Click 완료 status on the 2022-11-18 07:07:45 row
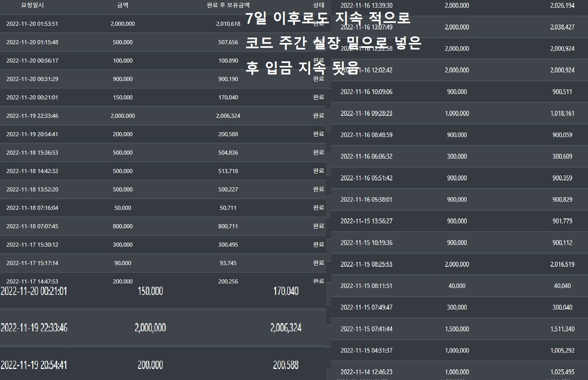The width and height of the screenshot is (588, 380). 318,226
